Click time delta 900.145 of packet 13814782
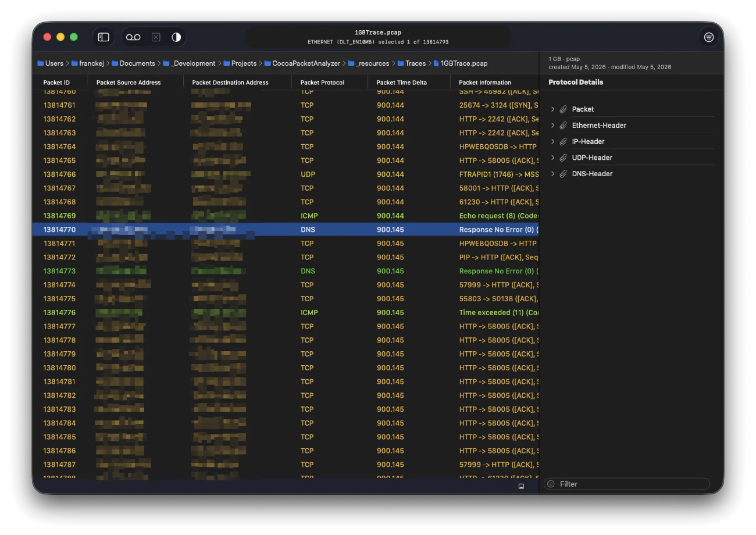756x535 pixels. (390, 395)
